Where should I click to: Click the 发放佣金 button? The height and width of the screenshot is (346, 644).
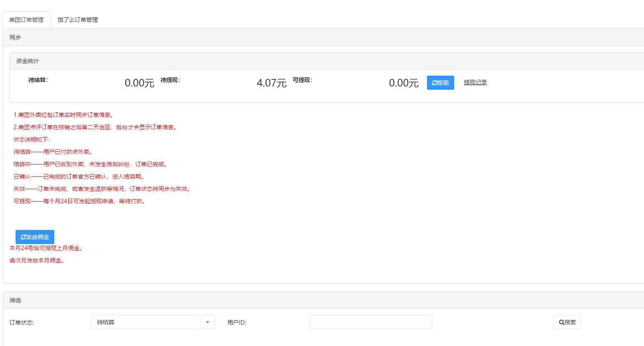[x=35, y=237]
